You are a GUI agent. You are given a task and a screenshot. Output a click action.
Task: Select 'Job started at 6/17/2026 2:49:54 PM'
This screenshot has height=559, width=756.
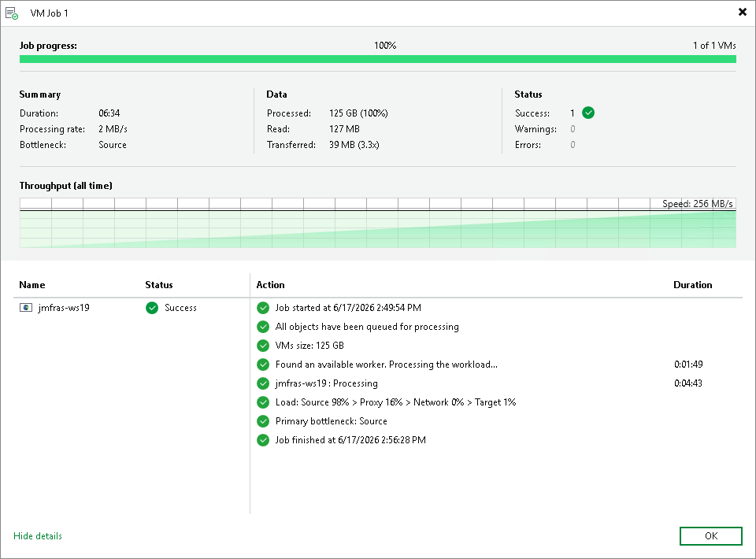click(x=348, y=307)
